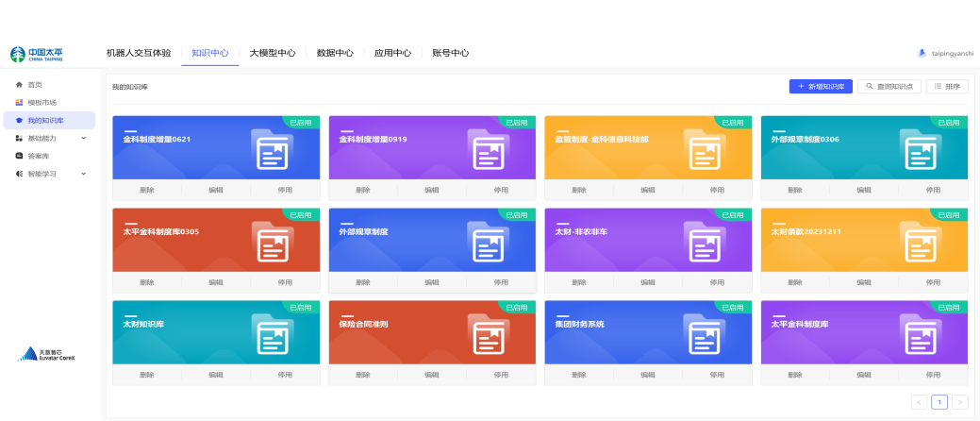Click the folder icon on 太财知识库 card
Image resolution: width=980 pixels, height=421 pixels.
[x=272, y=335]
